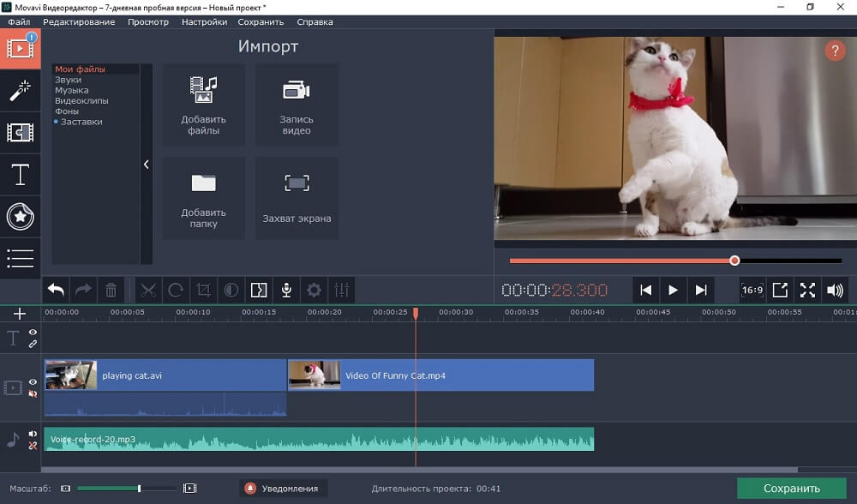This screenshot has width=857, height=504.
Task: Select Музыка in the list
Action: click(72, 90)
